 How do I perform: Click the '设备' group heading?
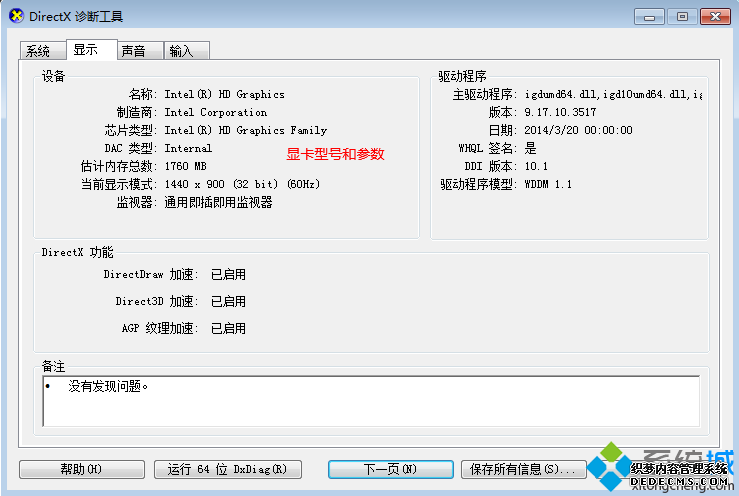click(53, 76)
